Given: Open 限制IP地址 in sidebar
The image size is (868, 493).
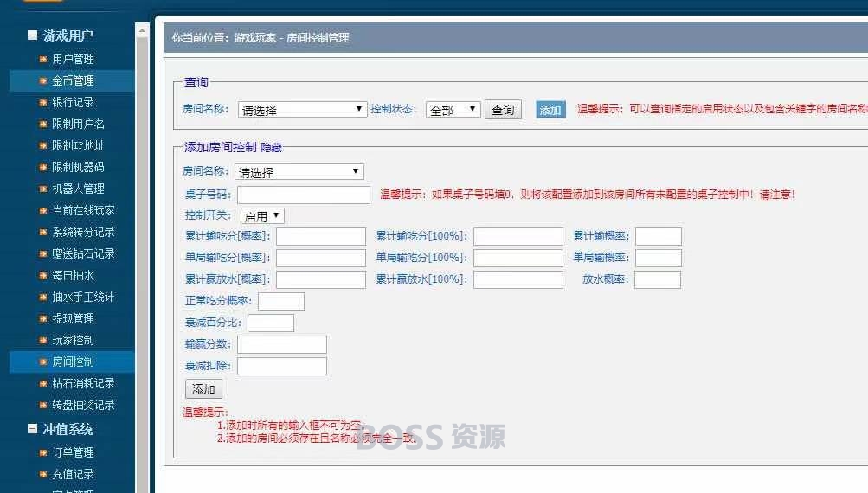Looking at the screenshot, I should click(x=78, y=145).
